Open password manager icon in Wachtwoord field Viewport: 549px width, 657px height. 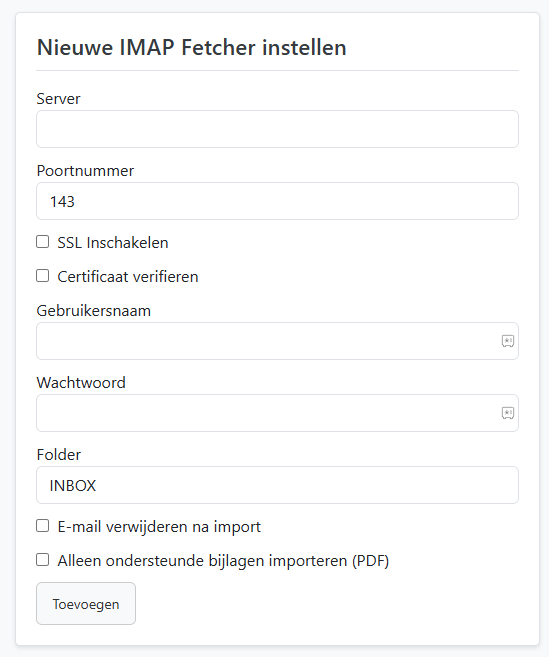pos(508,413)
